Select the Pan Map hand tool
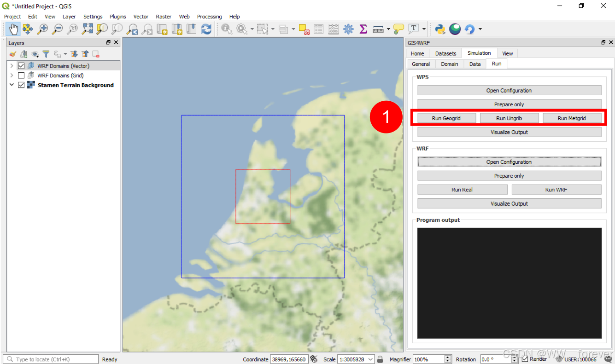 click(13, 29)
